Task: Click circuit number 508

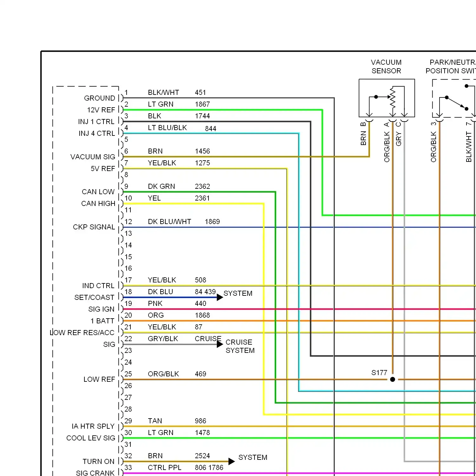Action: (x=201, y=280)
